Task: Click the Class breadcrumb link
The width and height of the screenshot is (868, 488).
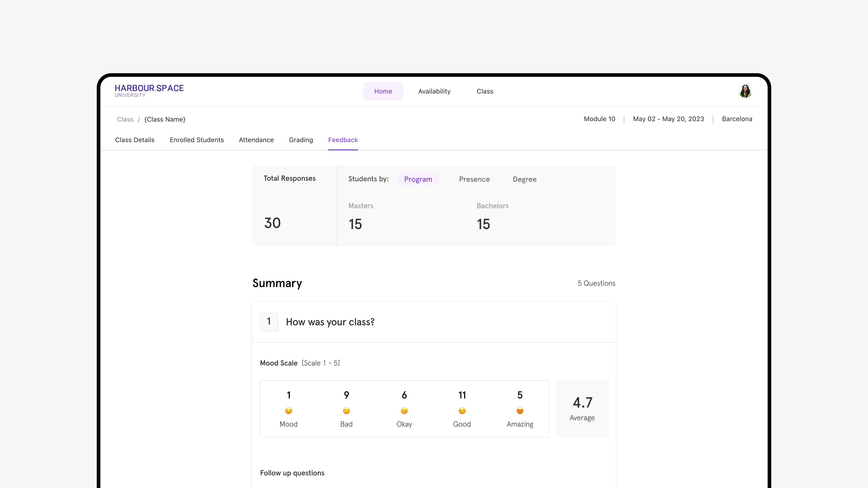Action: tap(125, 119)
